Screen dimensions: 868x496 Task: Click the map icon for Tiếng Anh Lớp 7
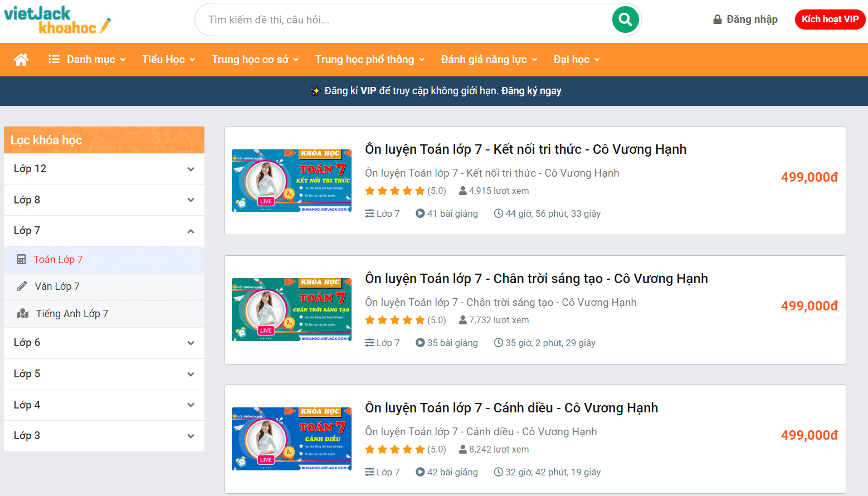pyautogui.click(x=23, y=314)
